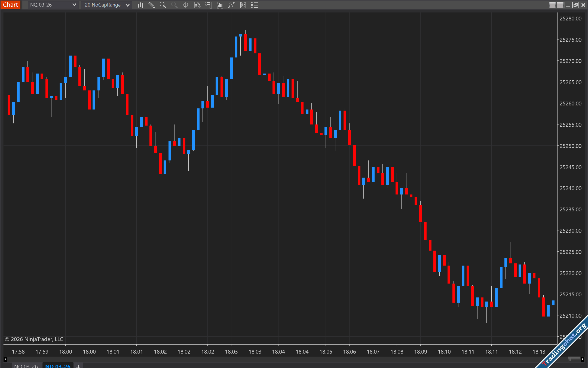Open the chart properties list icon

[x=254, y=5]
